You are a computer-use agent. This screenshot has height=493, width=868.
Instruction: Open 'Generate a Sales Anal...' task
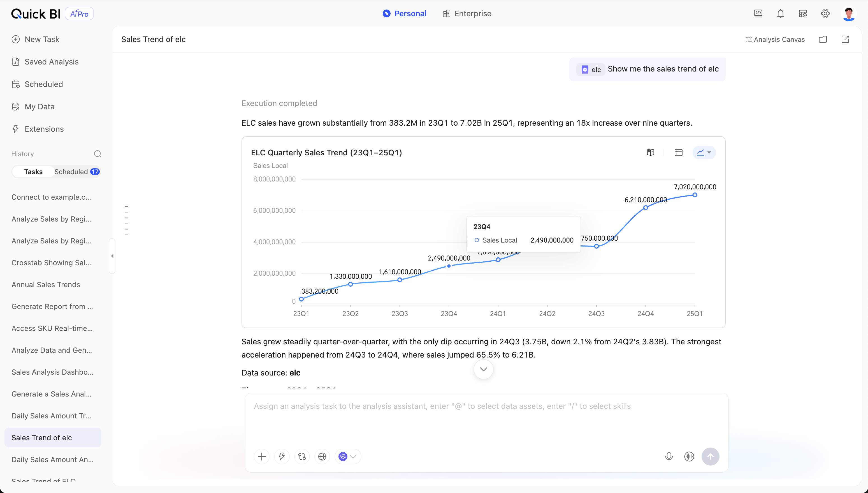click(x=53, y=394)
